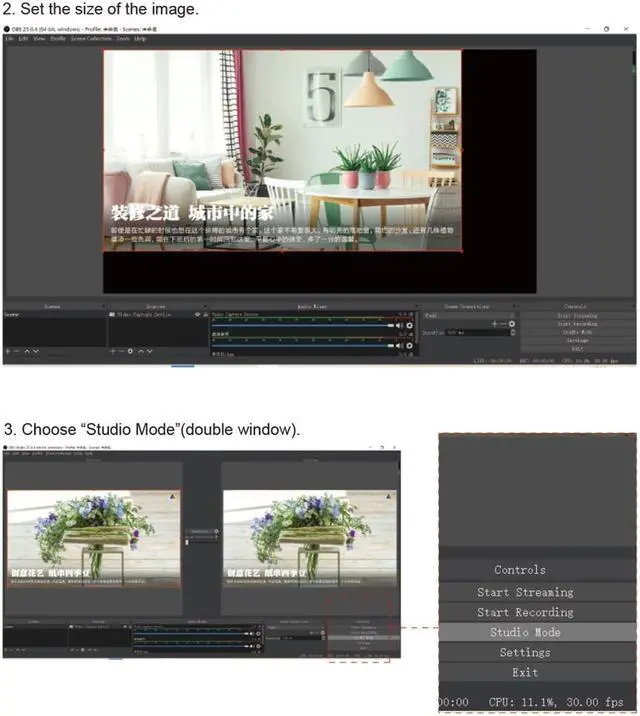Lock the Video Capture Device source in upper window
Screen dimensions: 640x716
click(x=204, y=315)
